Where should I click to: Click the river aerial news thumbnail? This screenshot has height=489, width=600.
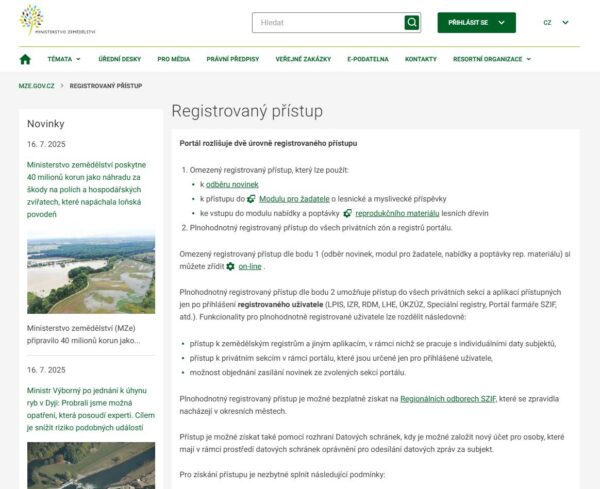pyautogui.click(x=91, y=465)
